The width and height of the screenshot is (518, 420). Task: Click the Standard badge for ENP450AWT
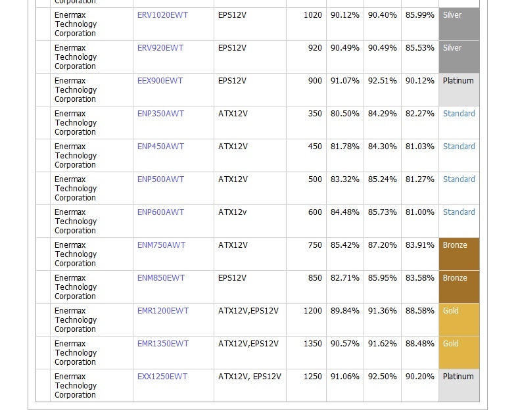coord(459,147)
